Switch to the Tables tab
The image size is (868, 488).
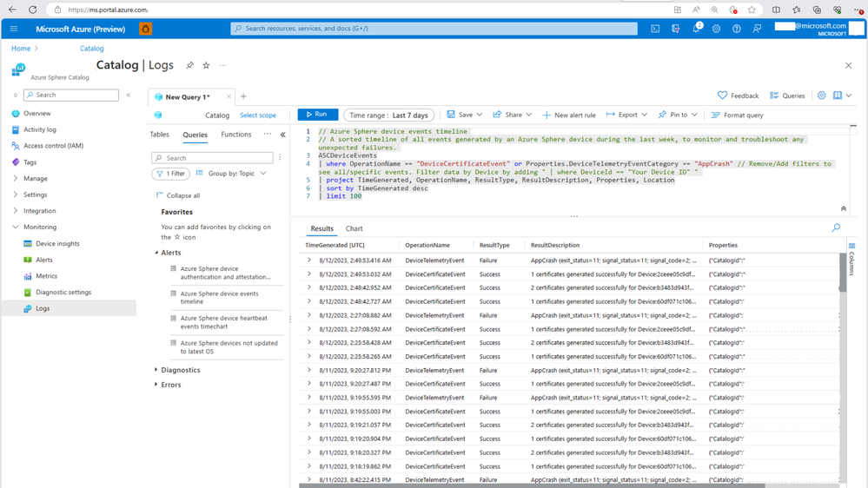click(x=159, y=135)
